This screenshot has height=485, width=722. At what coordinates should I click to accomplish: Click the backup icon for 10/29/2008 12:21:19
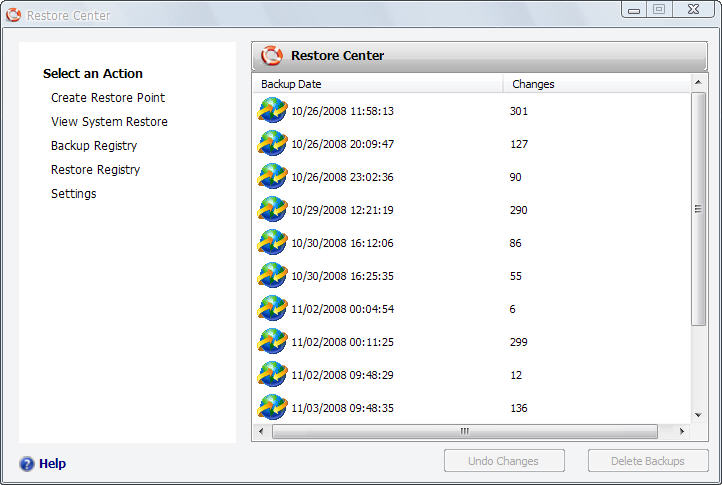coord(272,209)
